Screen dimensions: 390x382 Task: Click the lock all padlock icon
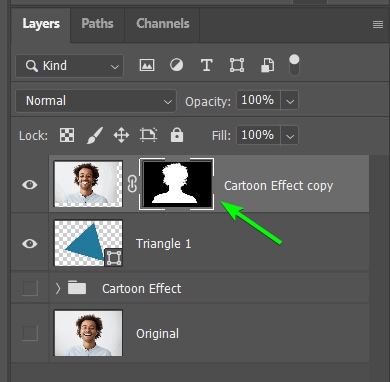(x=177, y=135)
